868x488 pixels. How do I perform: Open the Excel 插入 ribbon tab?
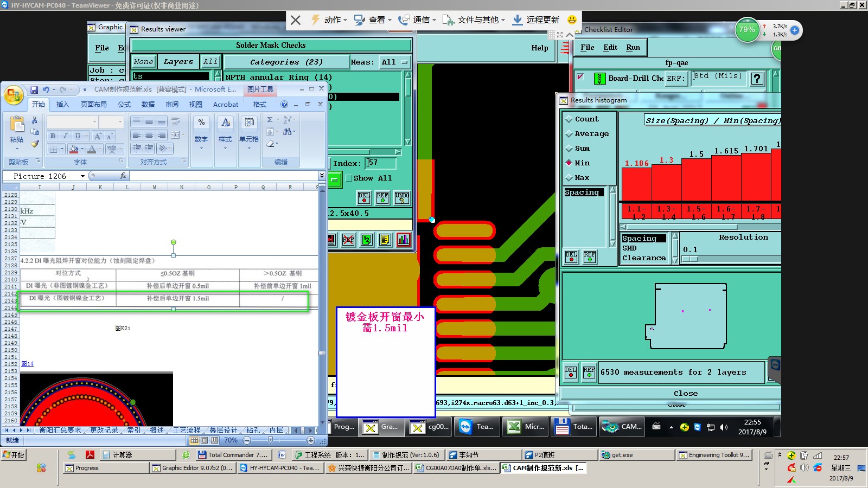point(62,105)
